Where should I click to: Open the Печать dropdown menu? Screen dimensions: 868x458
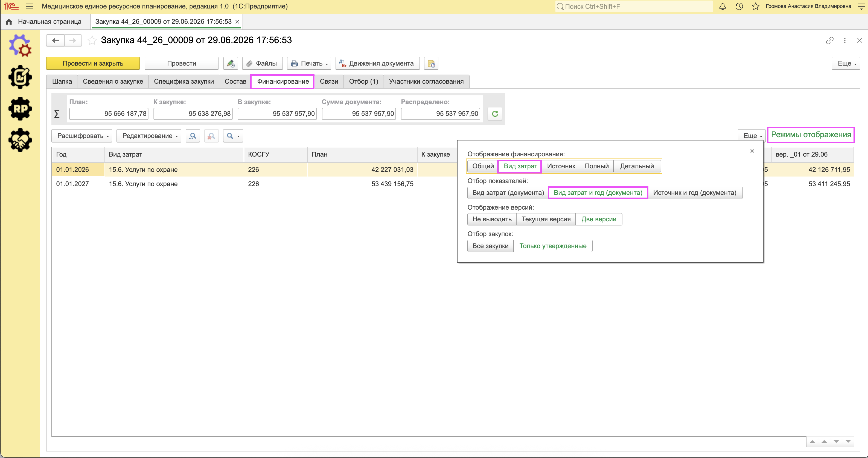click(x=309, y=63)
